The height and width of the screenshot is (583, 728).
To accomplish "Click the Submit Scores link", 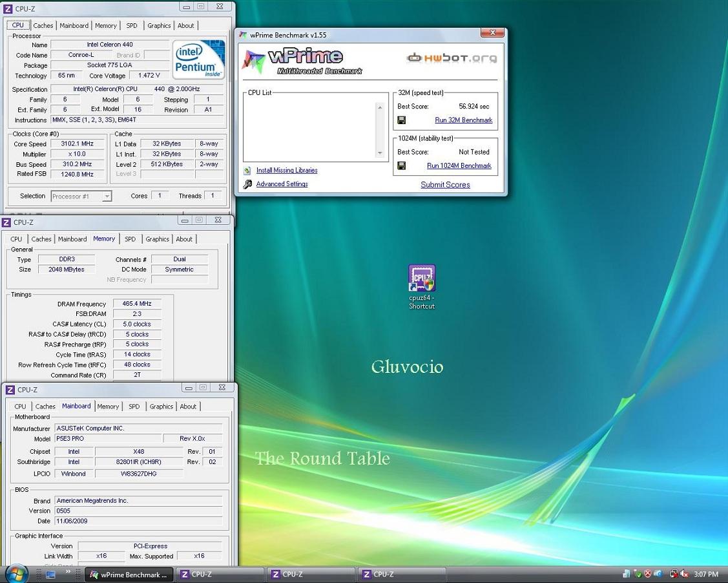I will pos(445,185).
